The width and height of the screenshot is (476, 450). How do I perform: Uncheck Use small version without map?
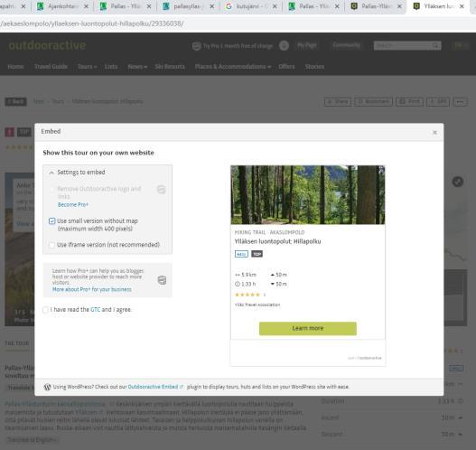(x=51, y=220)
